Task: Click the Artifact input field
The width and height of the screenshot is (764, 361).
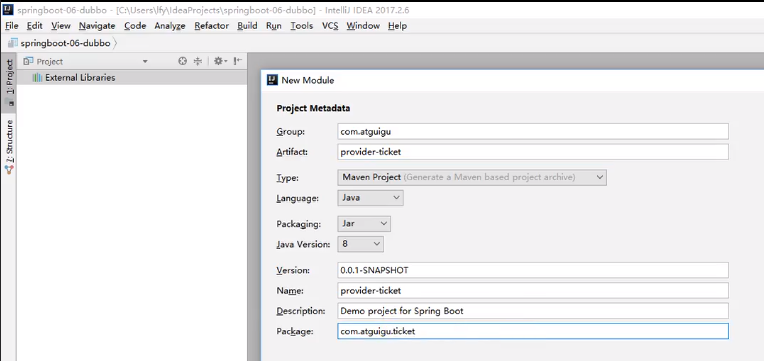Action: click(533, 152)
